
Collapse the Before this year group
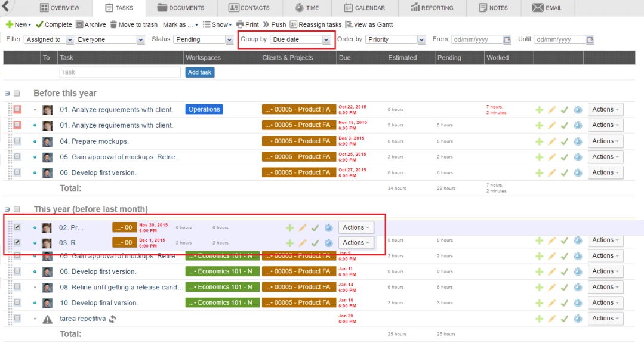pos(7,94)
